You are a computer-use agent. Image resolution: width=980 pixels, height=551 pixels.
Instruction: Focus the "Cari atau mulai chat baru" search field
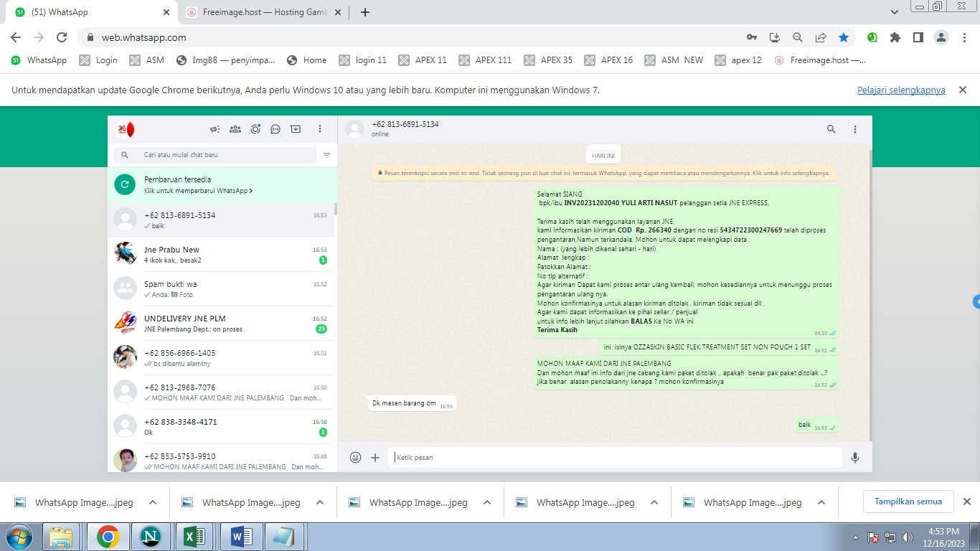(215, 155)
